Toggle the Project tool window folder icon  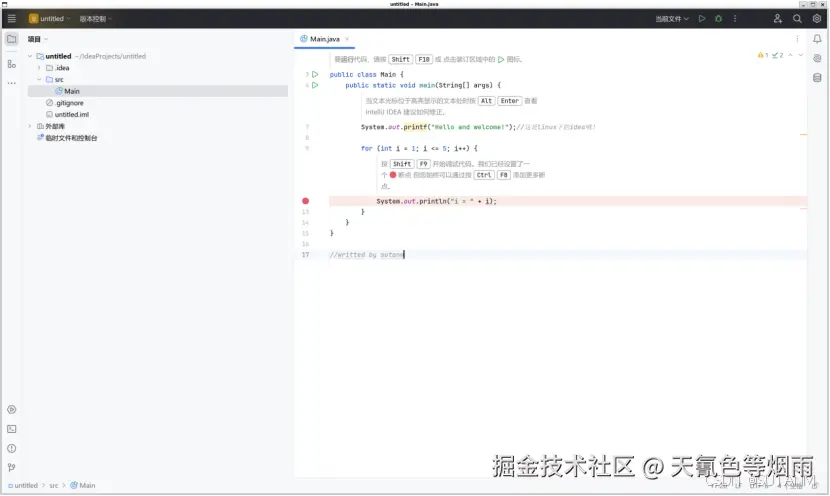[12, 39]
